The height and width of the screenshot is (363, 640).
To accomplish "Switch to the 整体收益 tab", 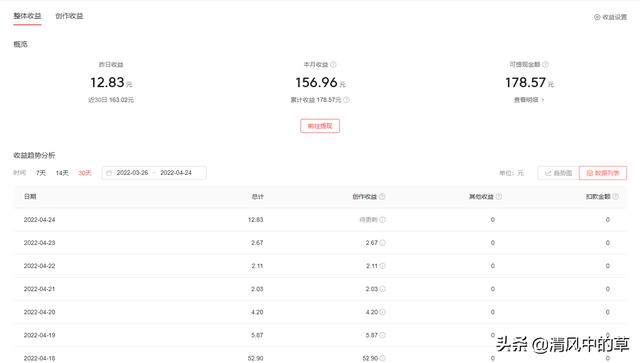I will (x=27, y=16).
